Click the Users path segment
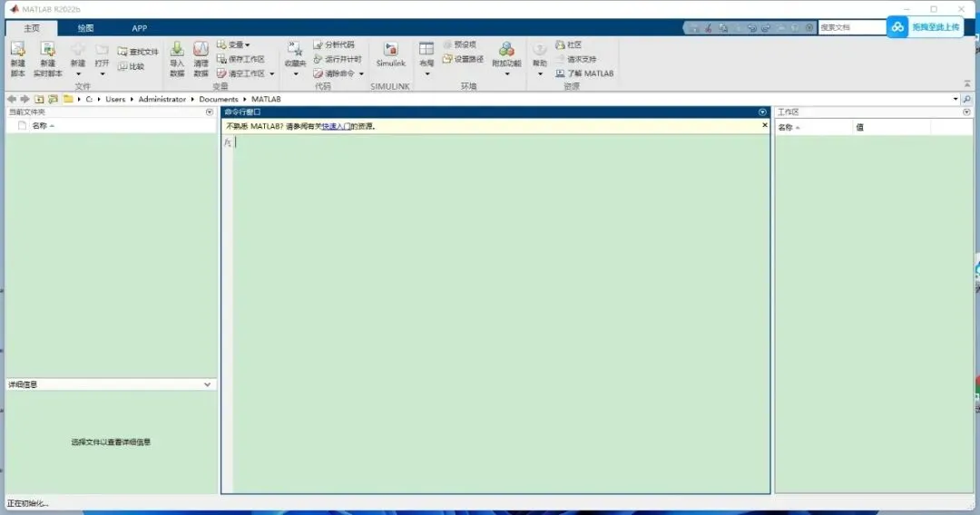This screenshot has width=980, height=515. tap(115, 99)
